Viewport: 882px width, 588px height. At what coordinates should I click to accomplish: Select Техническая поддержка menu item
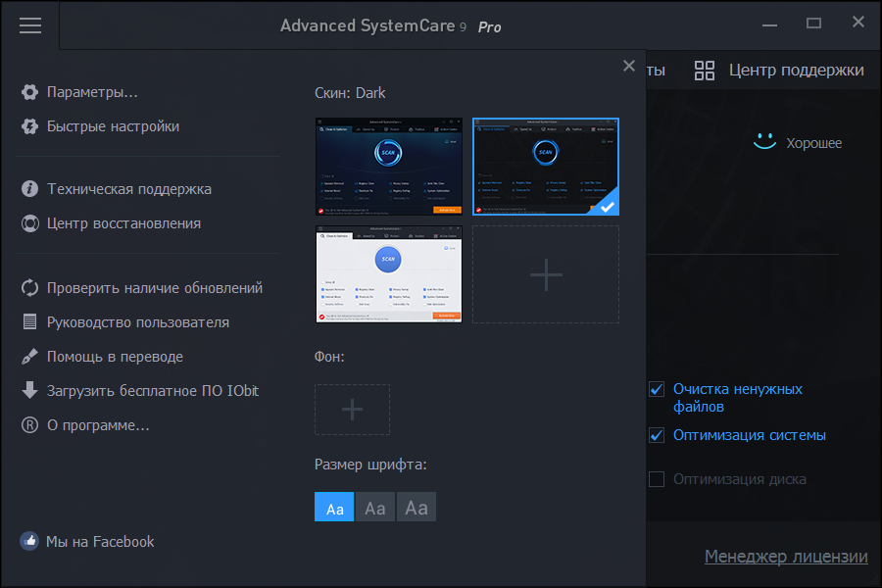(x=129, y=189)
